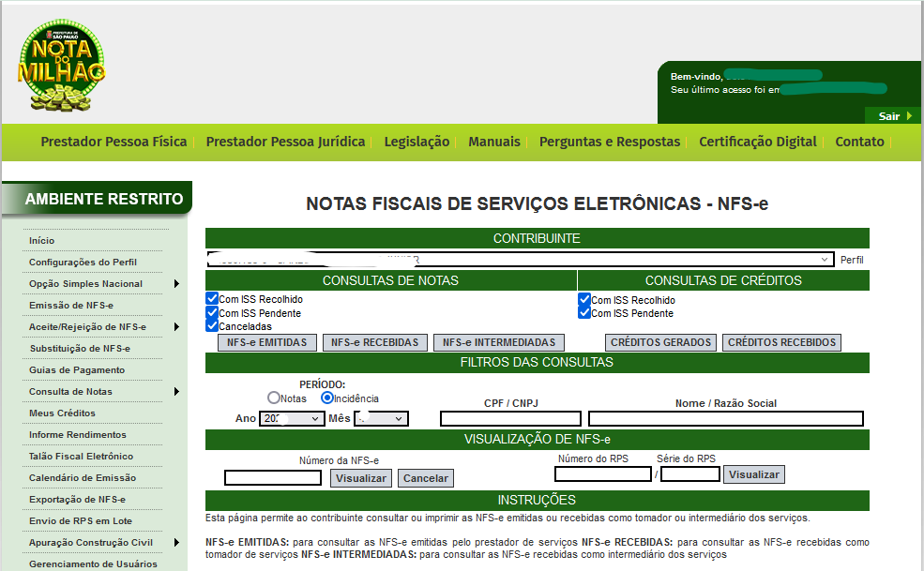The image size is (924, 571).
Task: Open the Contribuinte selection dropdown
Action: (x=520, y=260)
